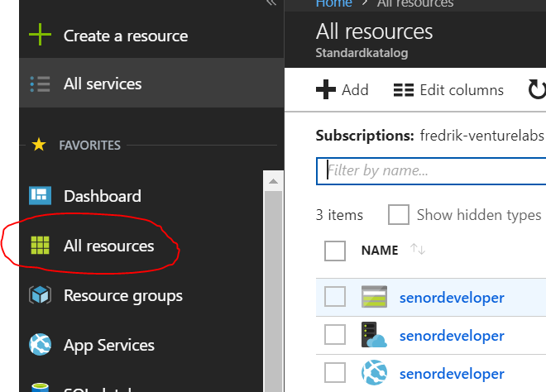Click the Add plus icon in toolbar
Screen dimensions: 546x392
click(326, 89)
